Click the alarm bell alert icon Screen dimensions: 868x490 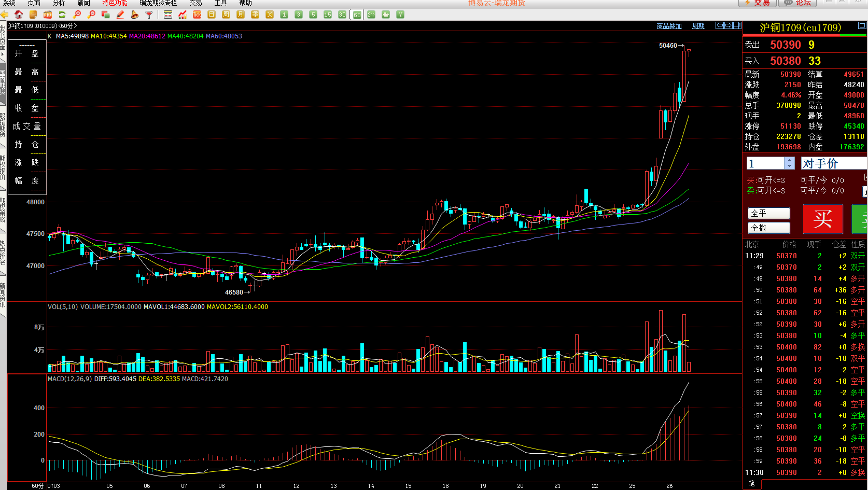coord(135,15)
